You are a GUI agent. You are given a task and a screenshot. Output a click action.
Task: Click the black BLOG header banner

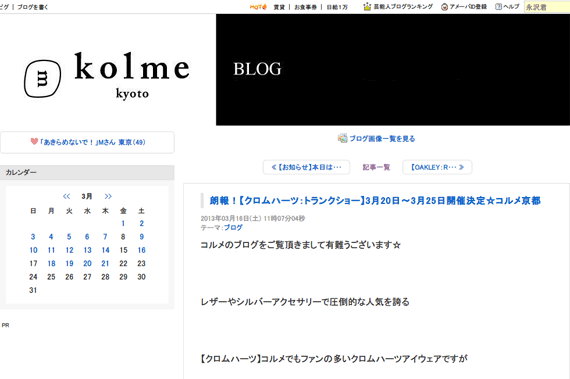point(393,70)
